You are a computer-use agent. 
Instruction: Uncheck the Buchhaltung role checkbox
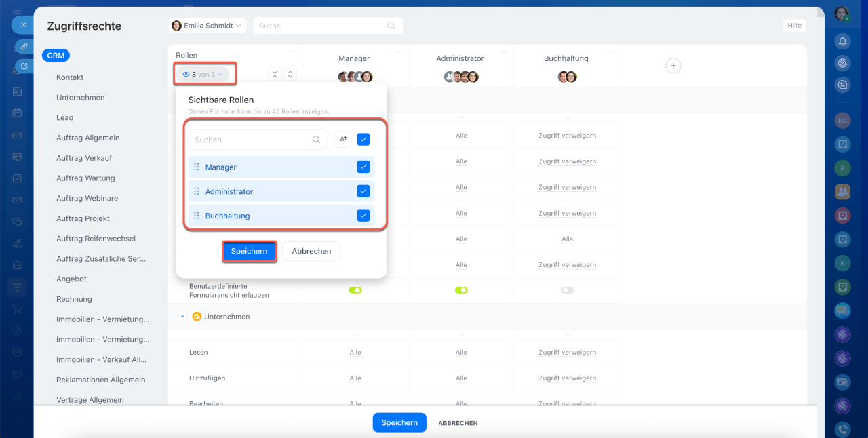click(x=363, y=216)
